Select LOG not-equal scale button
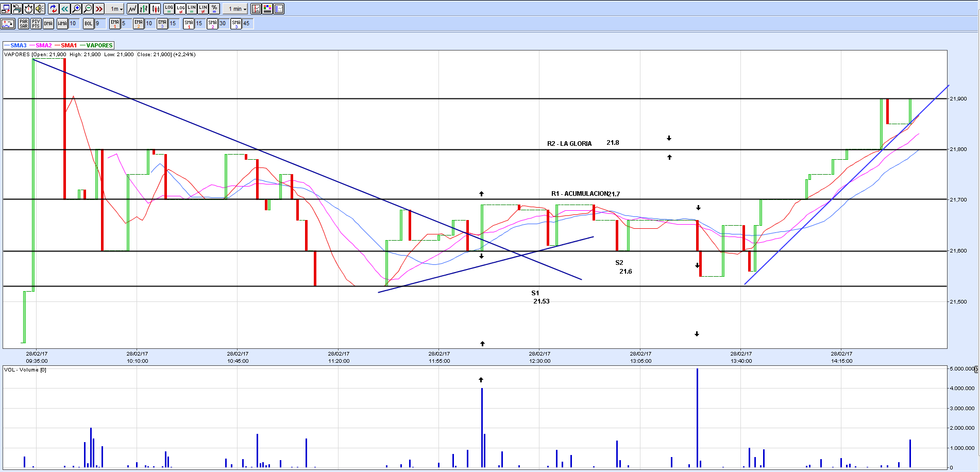Screen dimensions: 980x472 [180, 9]
